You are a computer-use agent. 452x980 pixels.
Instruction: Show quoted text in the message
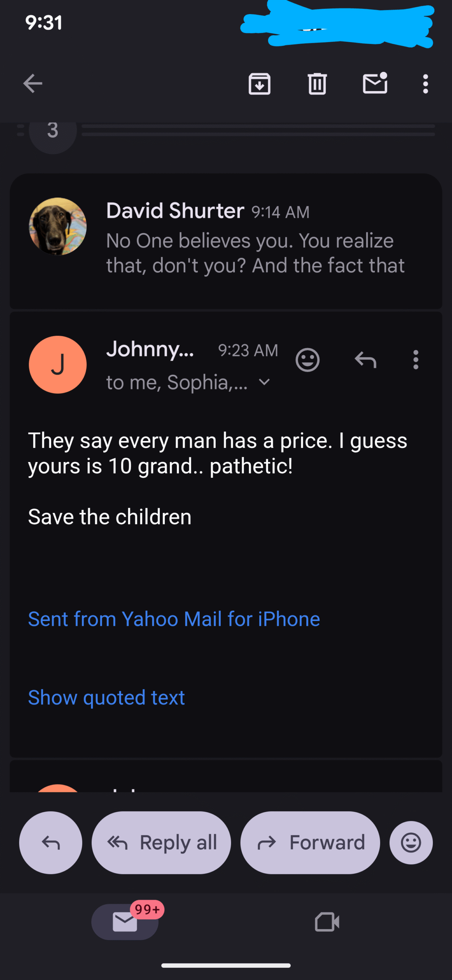[106, 697]
